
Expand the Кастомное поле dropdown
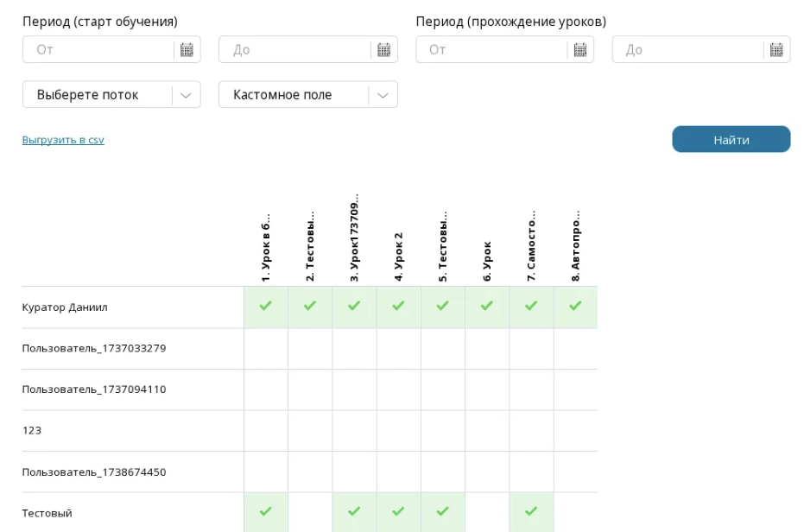click(308, 94)
